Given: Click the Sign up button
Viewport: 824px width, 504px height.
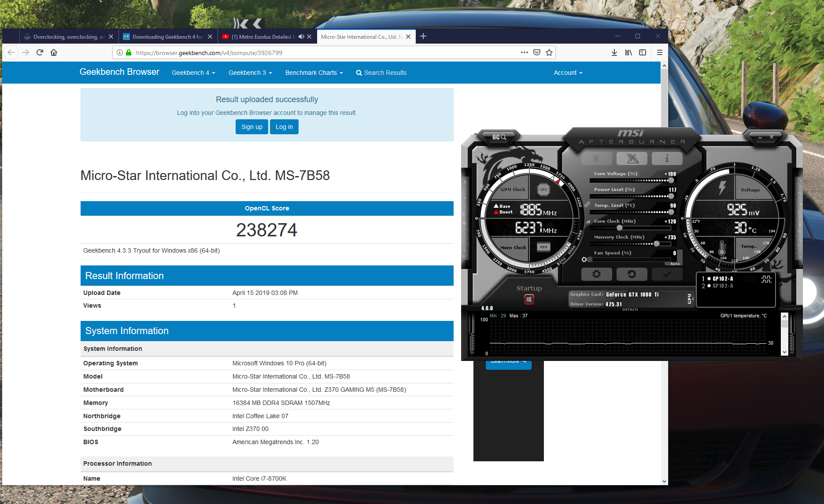Looking at the screenshot, I should [252, 127].
